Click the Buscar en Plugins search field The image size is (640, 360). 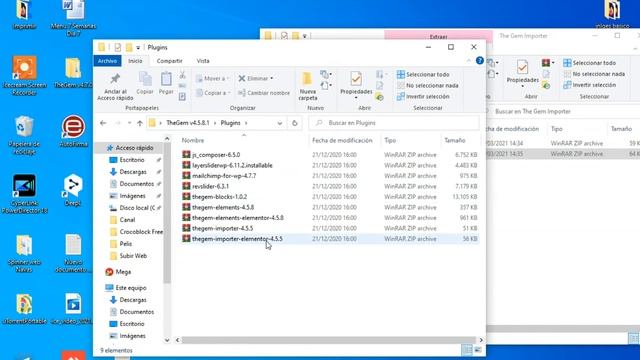coord(394,123)
